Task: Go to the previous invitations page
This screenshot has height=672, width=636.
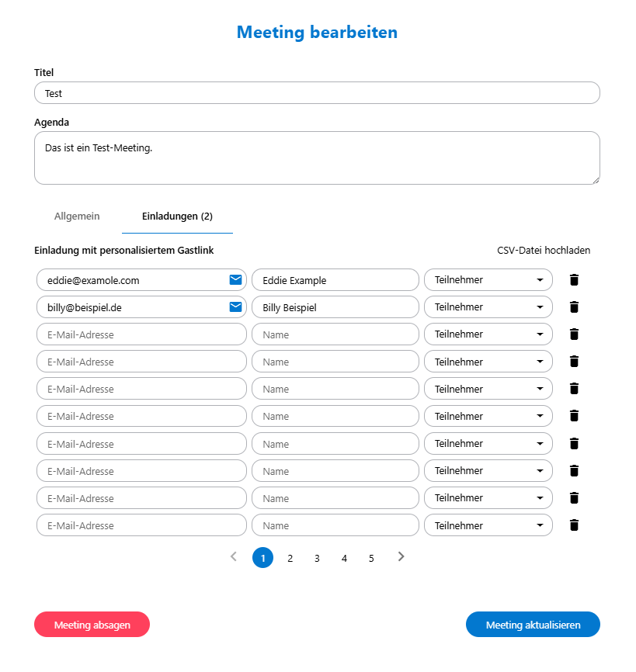Action: (233, 556)
